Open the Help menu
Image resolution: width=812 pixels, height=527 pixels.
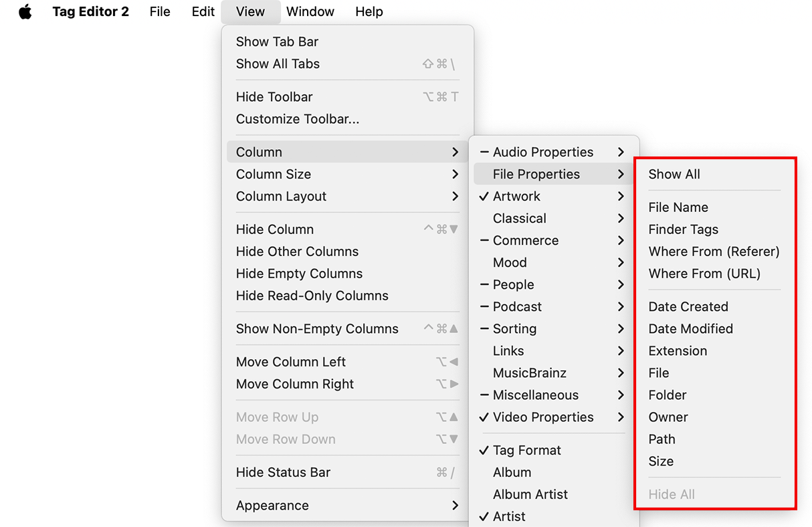(x=369, y=12)
